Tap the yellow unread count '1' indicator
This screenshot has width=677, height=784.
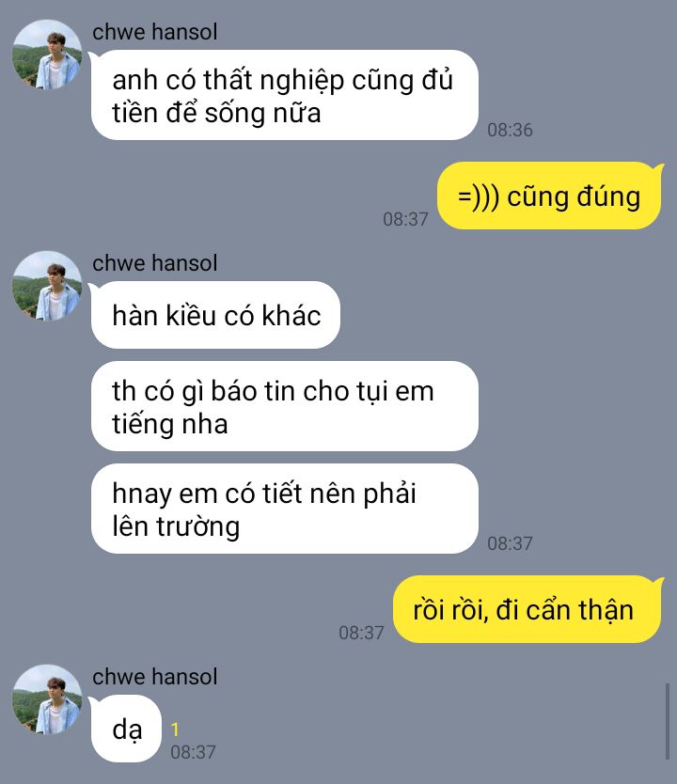(x=175, y=729)
